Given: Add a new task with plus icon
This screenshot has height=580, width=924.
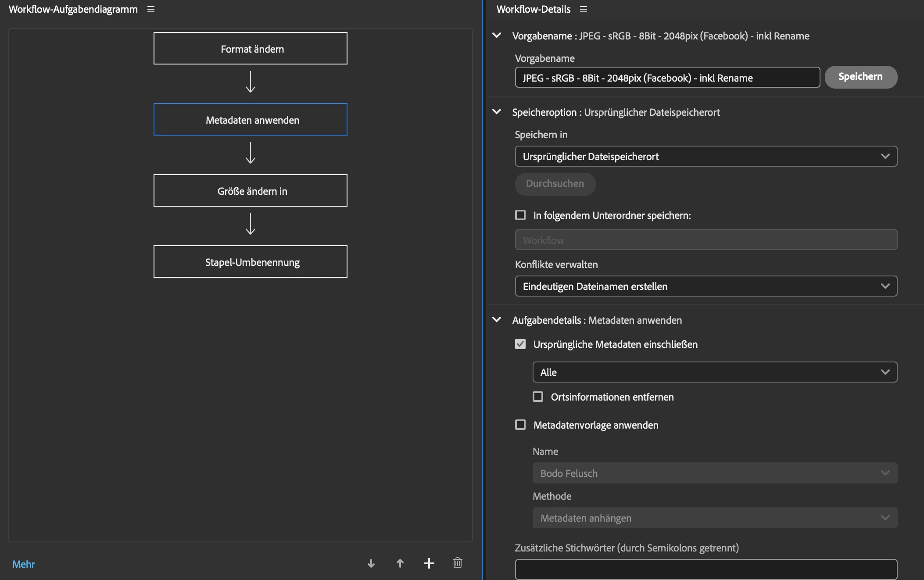Looking at the screenshot, I should 429,563.
